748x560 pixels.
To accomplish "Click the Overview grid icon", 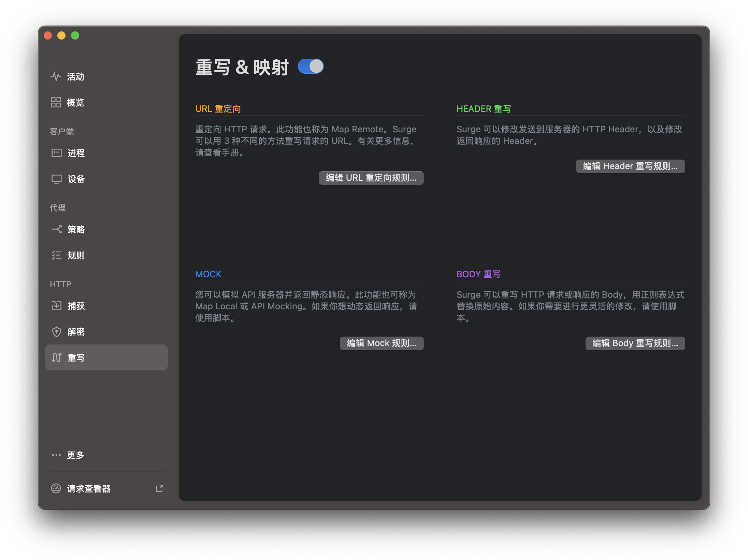I will tap(56, 102).
